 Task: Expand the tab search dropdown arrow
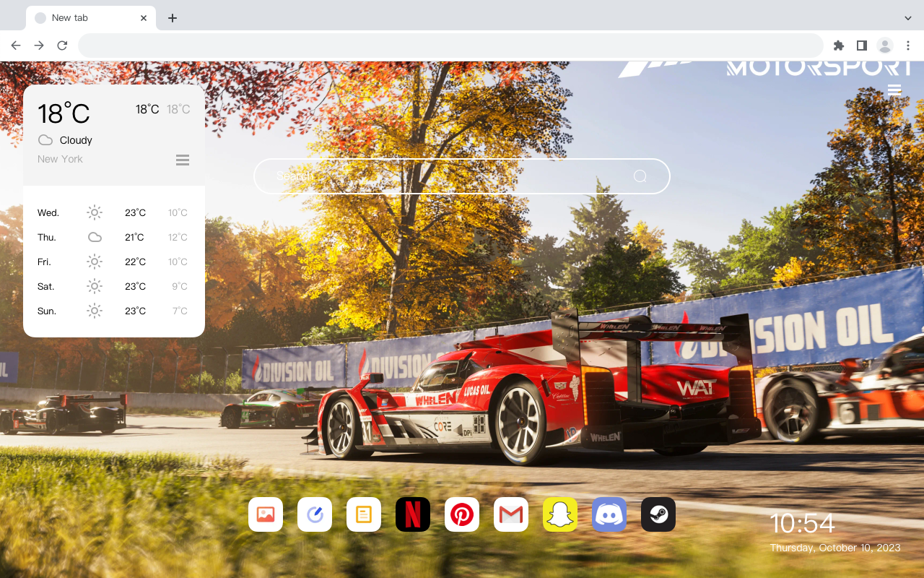[908, 18]
